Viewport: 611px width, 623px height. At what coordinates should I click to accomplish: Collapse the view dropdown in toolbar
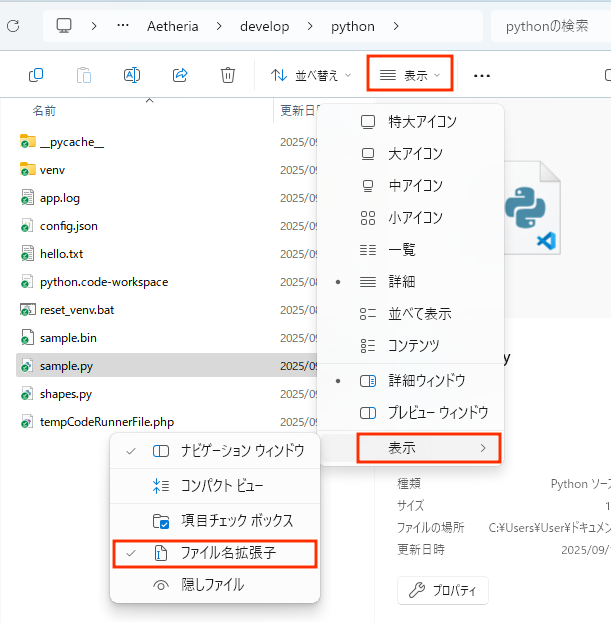(x=411, y=75)
